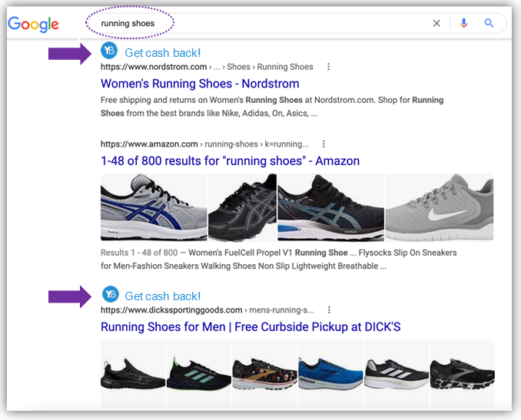Open the Amazon 1-48 of 800 results link
Screen dimensions: 521x420
pyautogui.click(x=230, y=161)
